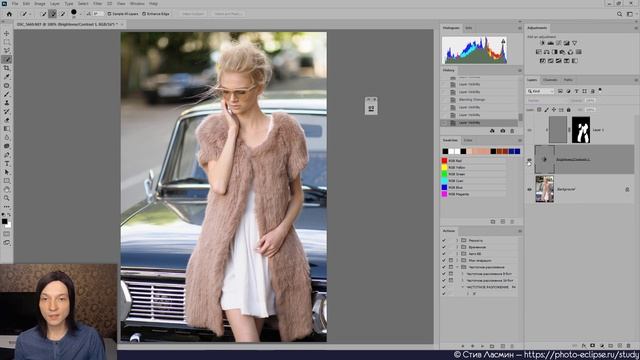
Task: Select the Brush tool
Action: (7, 94)
